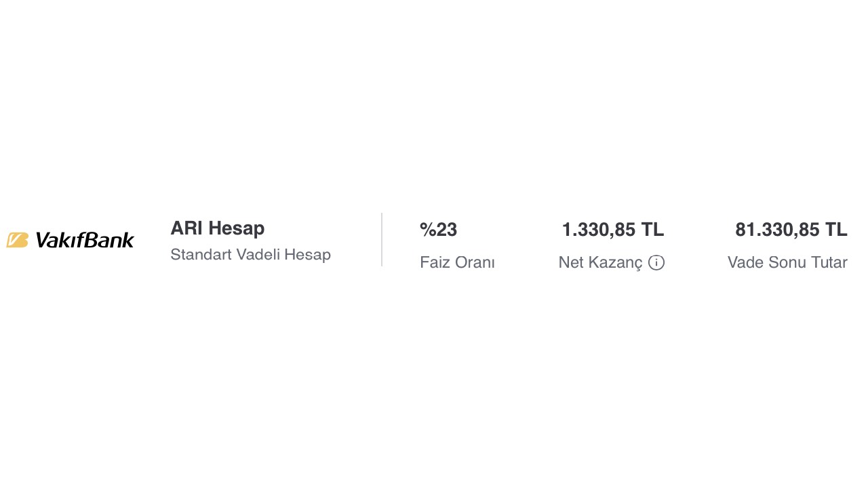Screen dimensions: 868x488
Task: Open the ARI Hesap account title
Action: click(217, 228)
